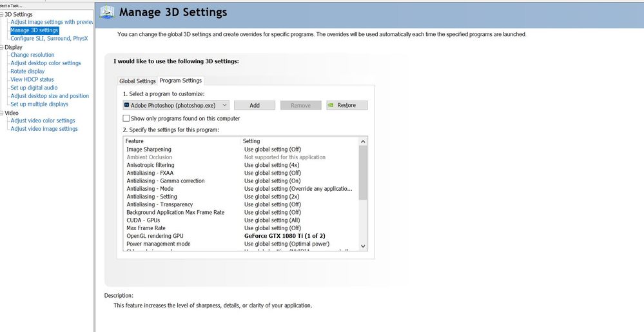This screenshot has height=332, width=644.
Task: Click the settings list scrollbar thumb
Action: [363, 173]
